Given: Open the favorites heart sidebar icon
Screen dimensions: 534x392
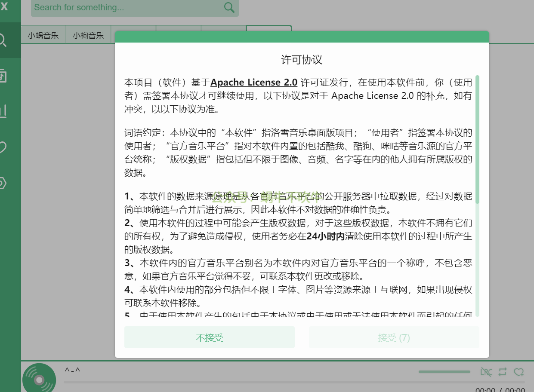Looking at the screenshot, I should (x=3, y=147).
